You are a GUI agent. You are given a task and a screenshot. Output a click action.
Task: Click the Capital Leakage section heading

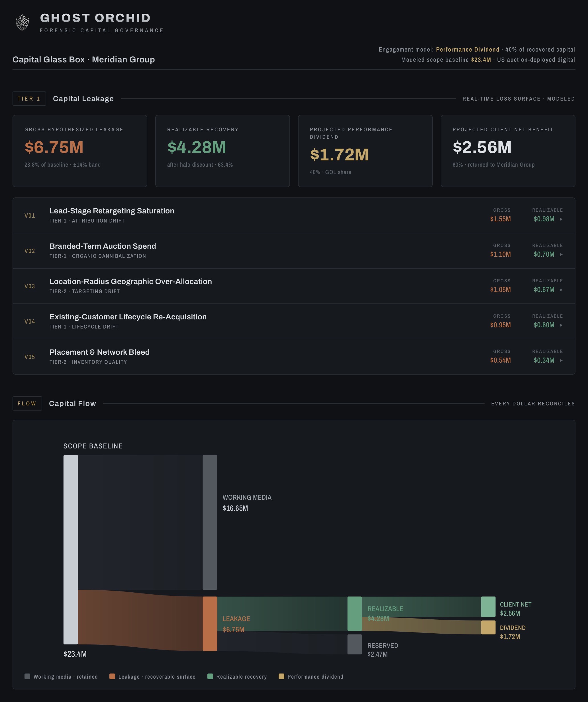coord(83,99)
